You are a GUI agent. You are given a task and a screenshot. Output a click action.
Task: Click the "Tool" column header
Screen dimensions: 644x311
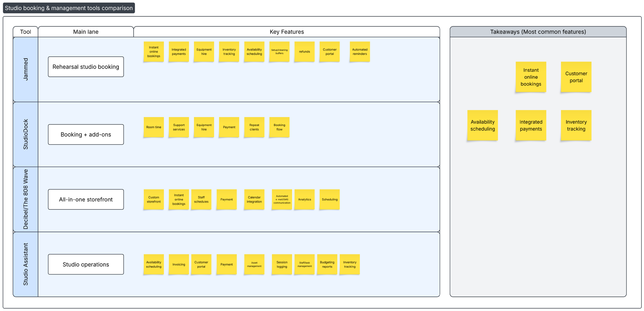click(x=26, y=32)
